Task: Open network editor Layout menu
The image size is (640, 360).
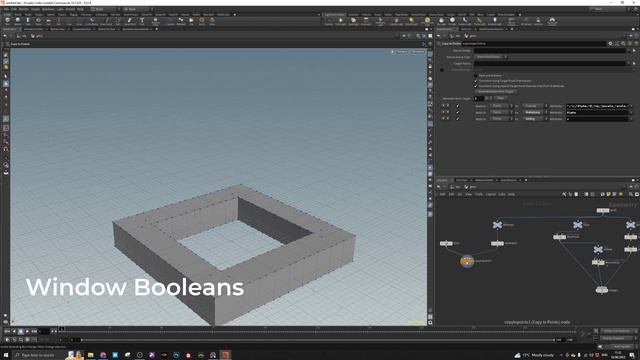Action: click(x=491, y=194)
